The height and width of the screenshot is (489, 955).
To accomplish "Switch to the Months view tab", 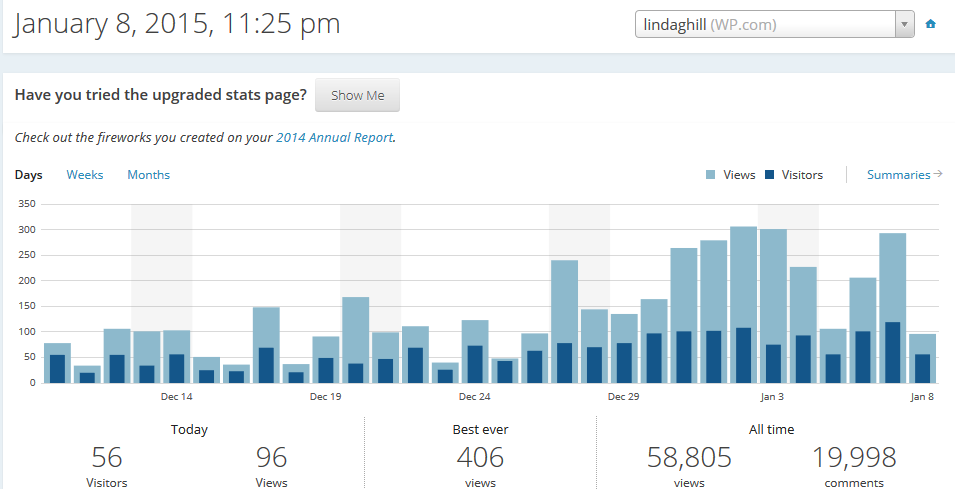I will tap(148, 175).
